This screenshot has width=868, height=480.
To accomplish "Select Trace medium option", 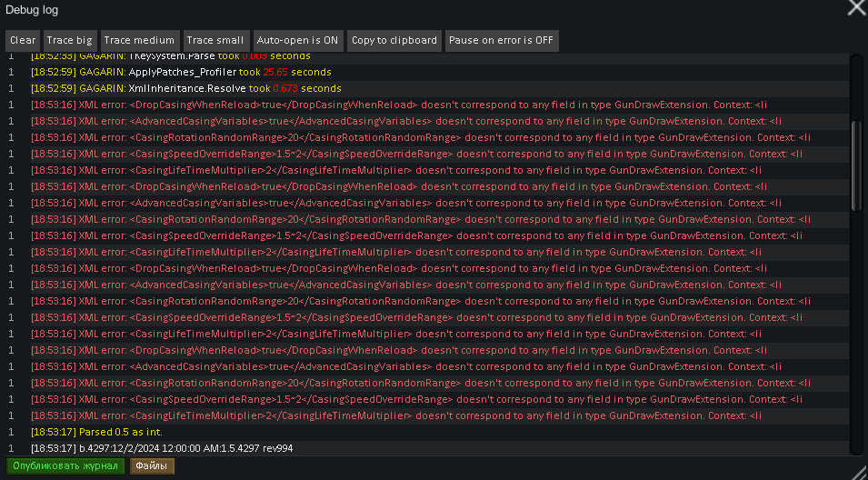I will [x=139, y=41].
